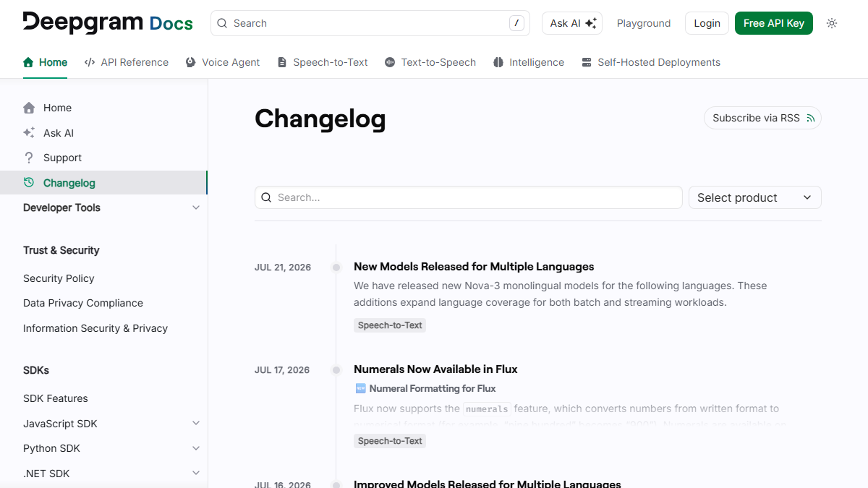The height and width of the screenshot is (488, 868).
Task: Expand the JavaScript SDK chevron
Action: [196, 424]
